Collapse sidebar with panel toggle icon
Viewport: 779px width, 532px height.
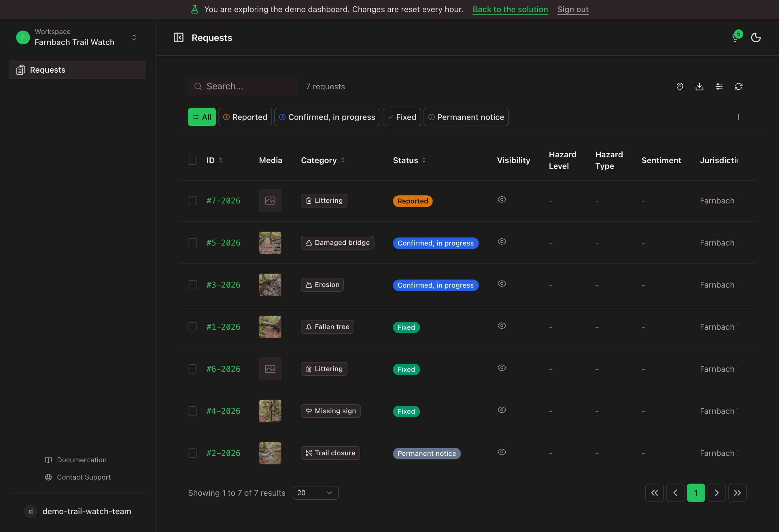(178, 37)
